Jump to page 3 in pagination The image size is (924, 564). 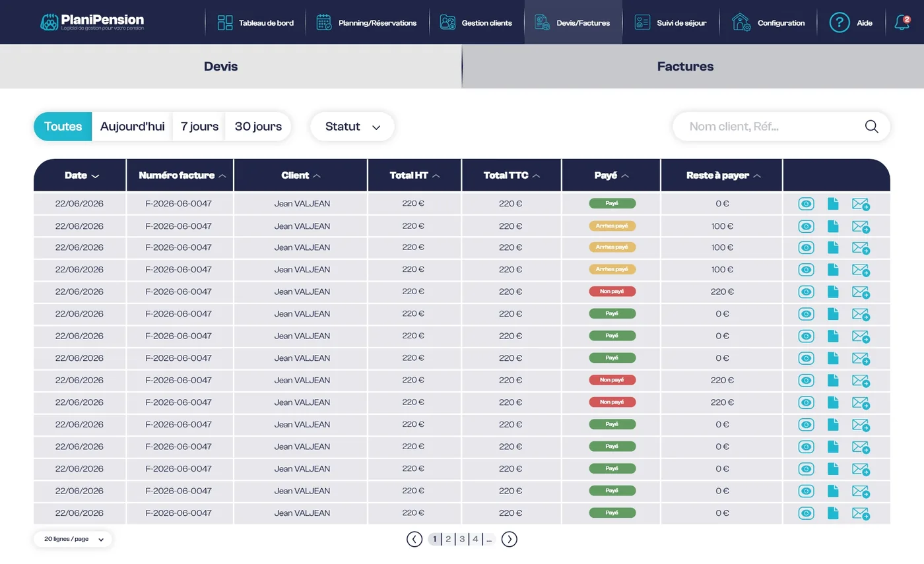pyautogui.click(x=462, y=539)
